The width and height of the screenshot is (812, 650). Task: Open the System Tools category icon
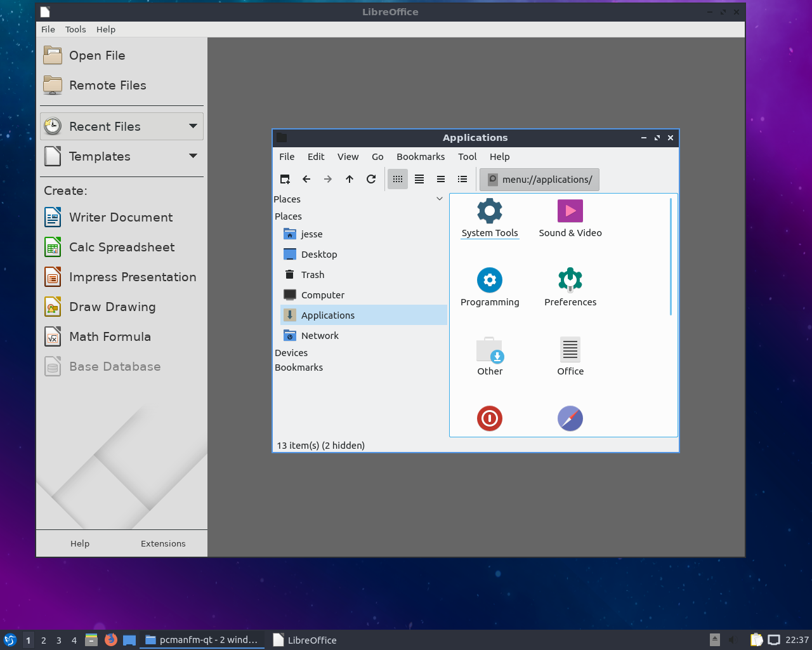tap(490, 218)
